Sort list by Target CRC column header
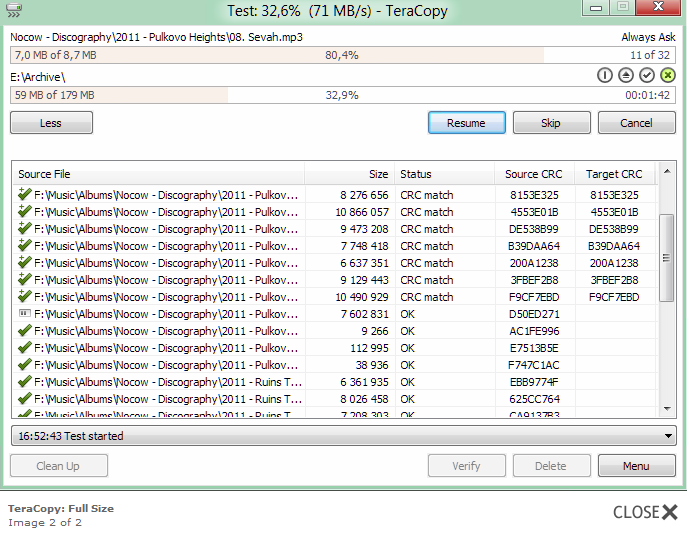Image resolution: width=687 pixels, height=537 pixels. click(x=614, y=174)
